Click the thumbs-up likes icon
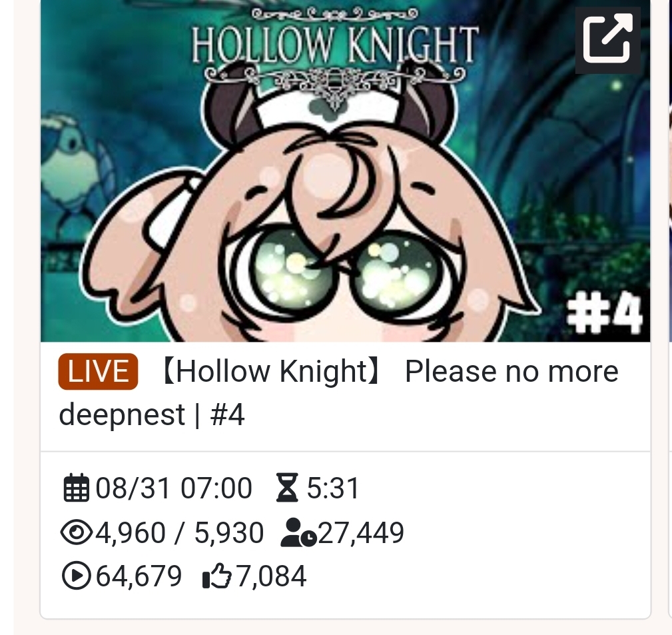672x635 pixels. pos(216,576)
